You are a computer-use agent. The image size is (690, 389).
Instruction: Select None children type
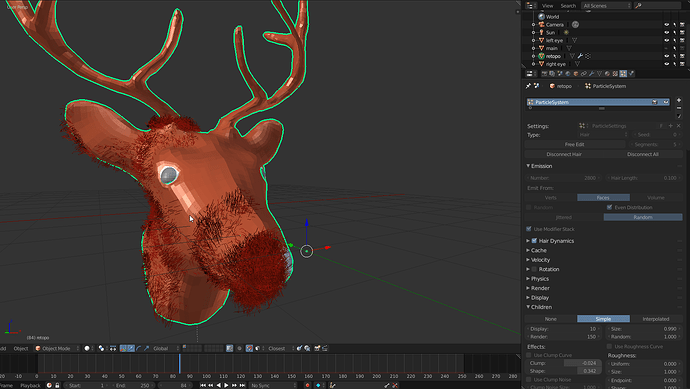click(x=551, y=319)
